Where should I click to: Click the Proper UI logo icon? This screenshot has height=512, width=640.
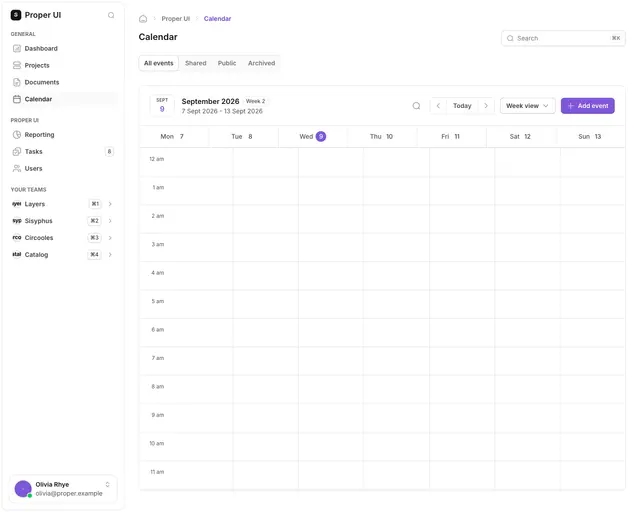click(x=16, y=15)
